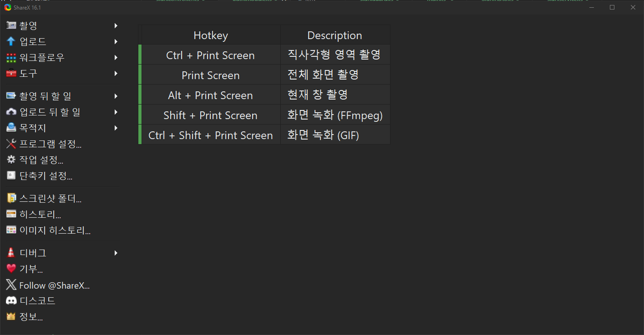Select the Ctrl + Shift + Print Screen cell
This screenshot has height=335, width=644.
211,135
